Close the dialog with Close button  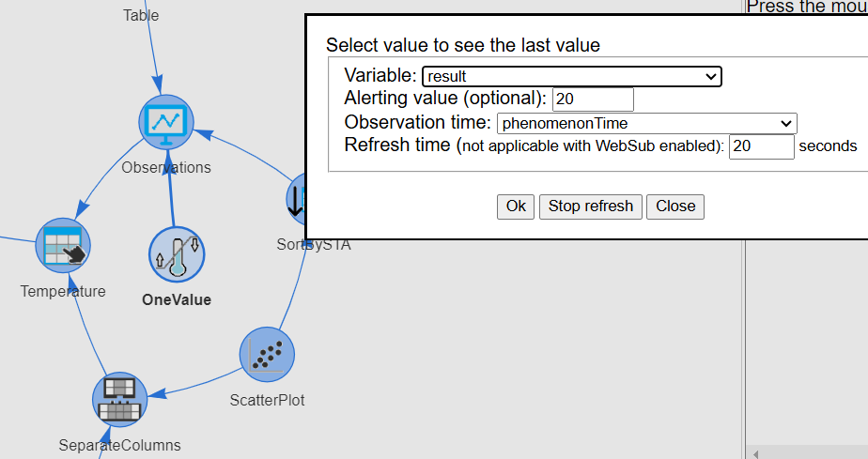[x=675, y=207]
